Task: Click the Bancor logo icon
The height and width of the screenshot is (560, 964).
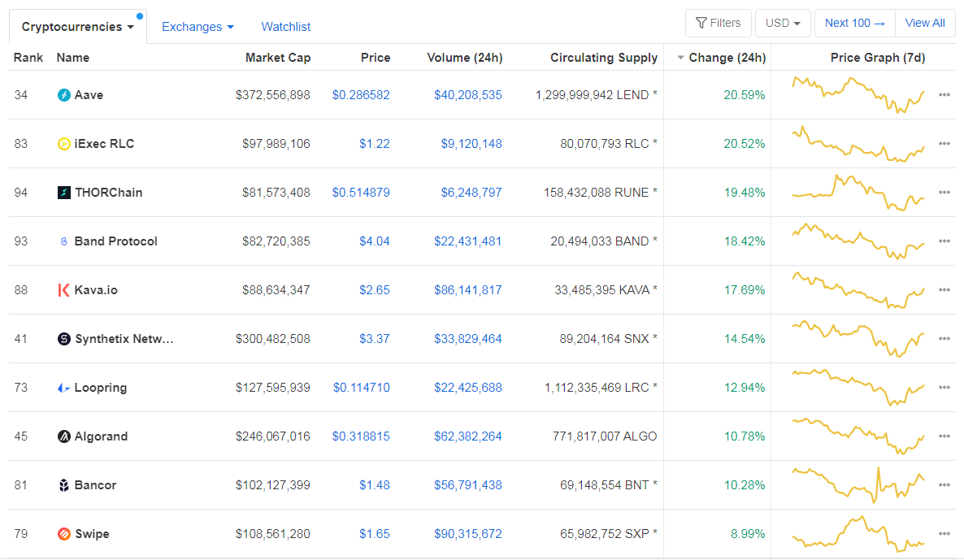Action: pyautogui.click(x=64, y=485)
